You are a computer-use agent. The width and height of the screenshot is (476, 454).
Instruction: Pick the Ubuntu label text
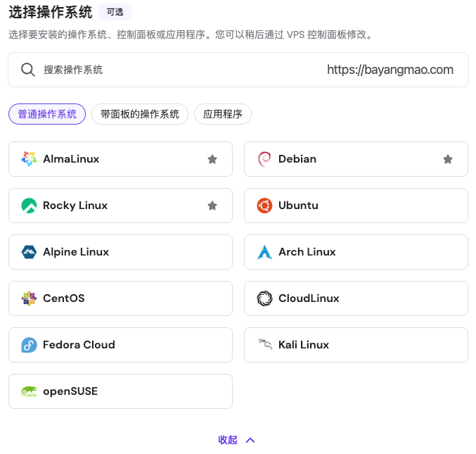pos(298,206)
